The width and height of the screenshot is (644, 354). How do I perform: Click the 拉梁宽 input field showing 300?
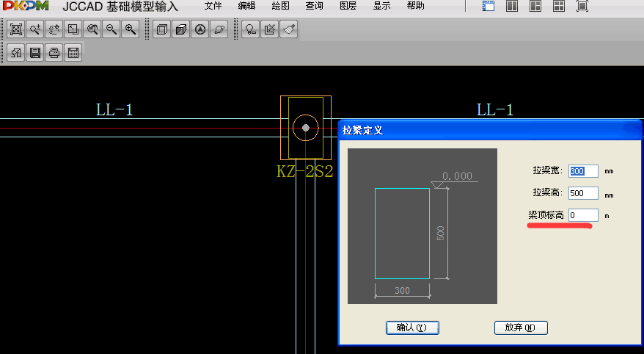tap(583, 171)
